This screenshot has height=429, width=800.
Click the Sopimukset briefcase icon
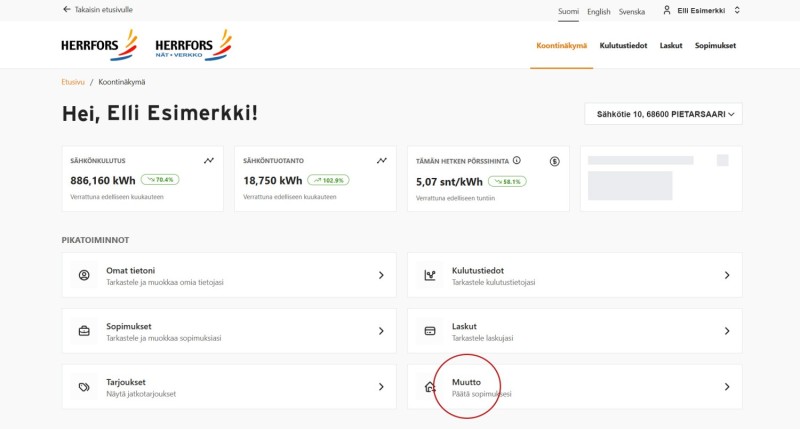(84, 331)
